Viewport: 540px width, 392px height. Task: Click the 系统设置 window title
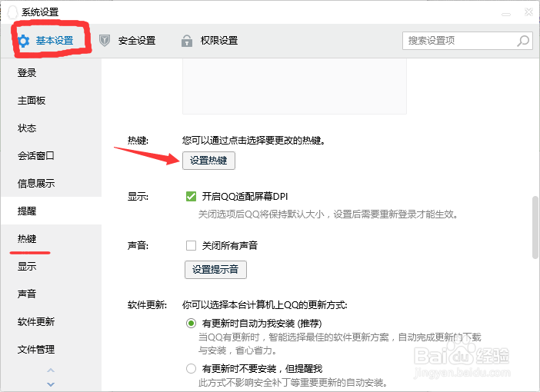click(x=40, y=12)
